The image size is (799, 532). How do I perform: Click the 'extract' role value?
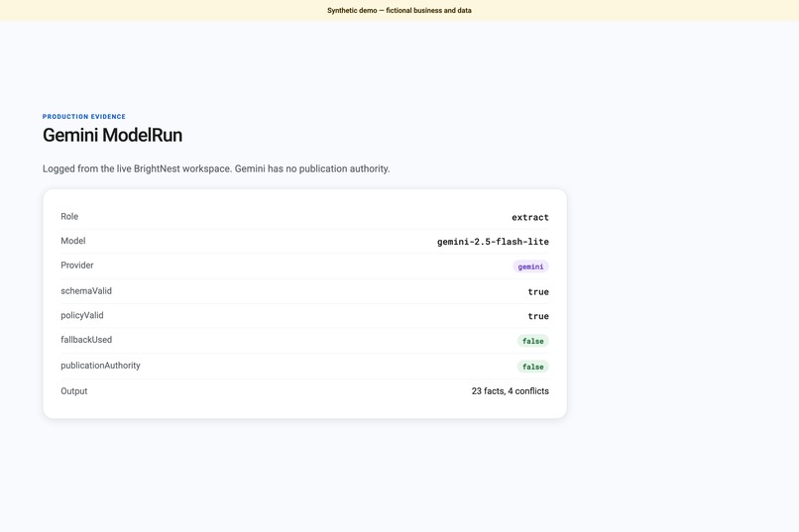pyautogui.click(x=530, y=217)
